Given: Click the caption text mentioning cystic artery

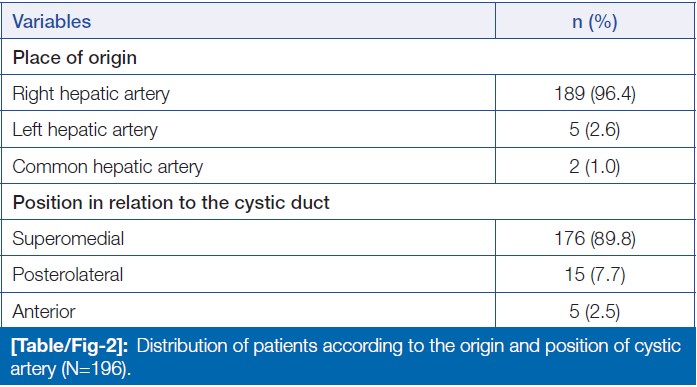Looking at the screenshot, I should coord(346,357).
